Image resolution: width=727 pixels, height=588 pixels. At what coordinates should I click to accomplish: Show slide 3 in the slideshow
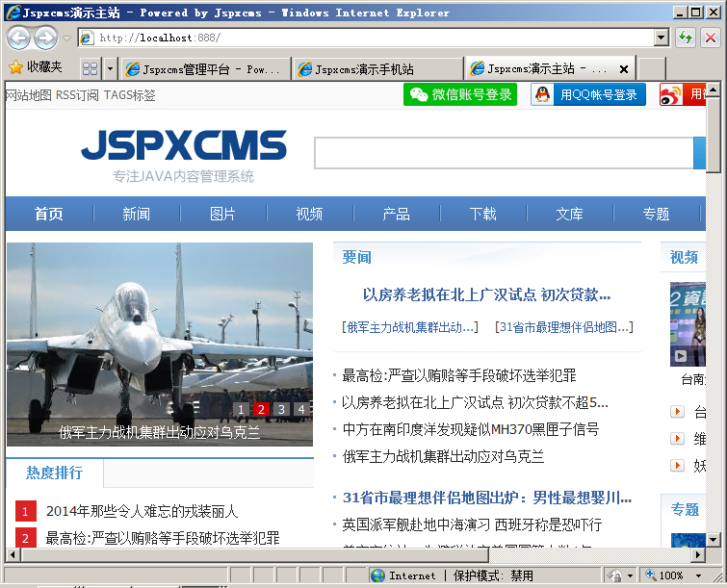281,409
